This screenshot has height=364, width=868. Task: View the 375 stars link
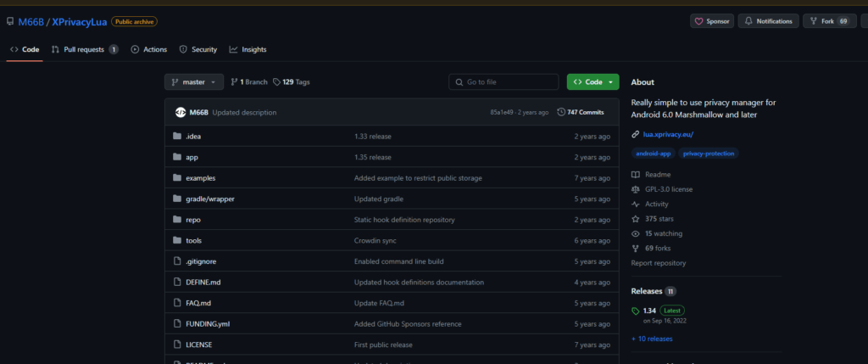[x=653, y=219]
